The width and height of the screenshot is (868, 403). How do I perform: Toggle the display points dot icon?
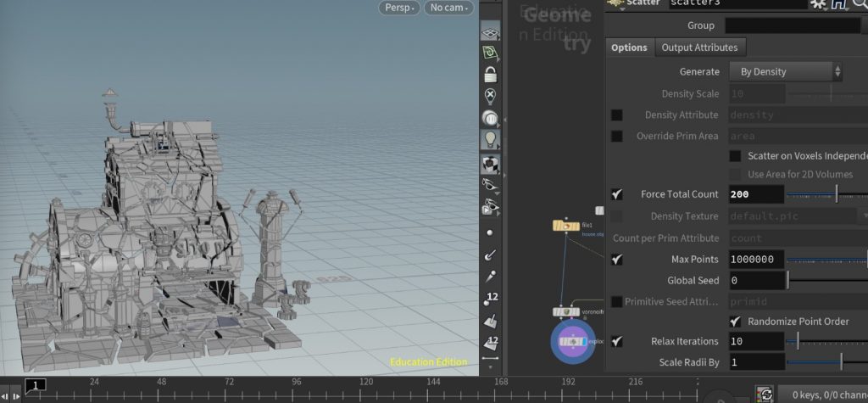[489, 232]
